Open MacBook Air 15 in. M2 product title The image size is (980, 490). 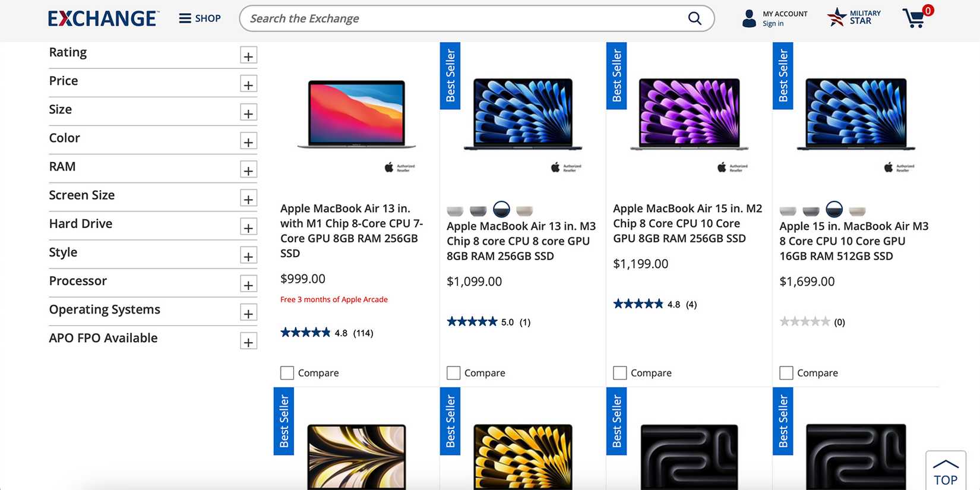point(687,223)
